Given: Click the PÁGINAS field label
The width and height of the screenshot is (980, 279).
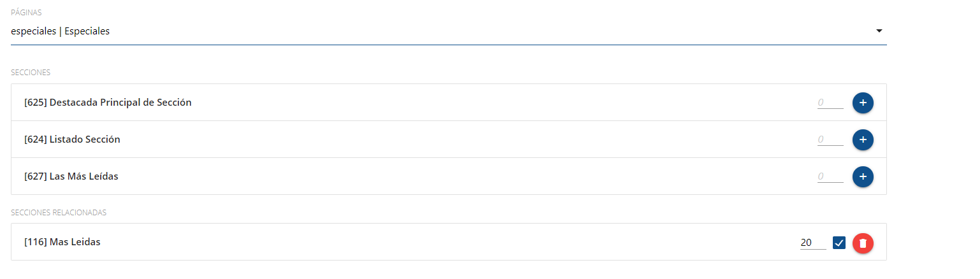Looking at the screenshot, I should point(23,13).
